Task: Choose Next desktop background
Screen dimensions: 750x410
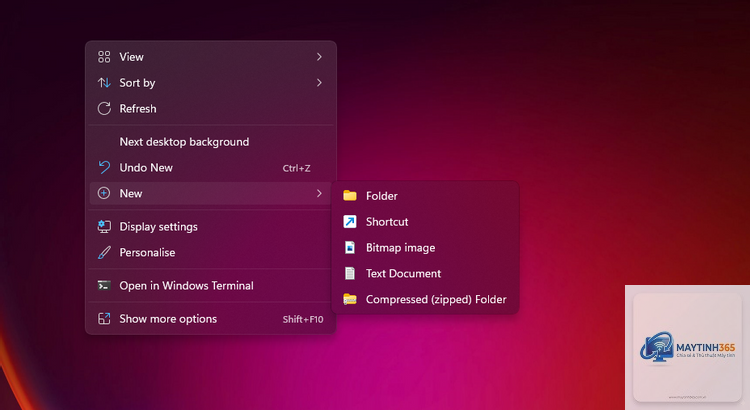Action: tap(210, 142)
